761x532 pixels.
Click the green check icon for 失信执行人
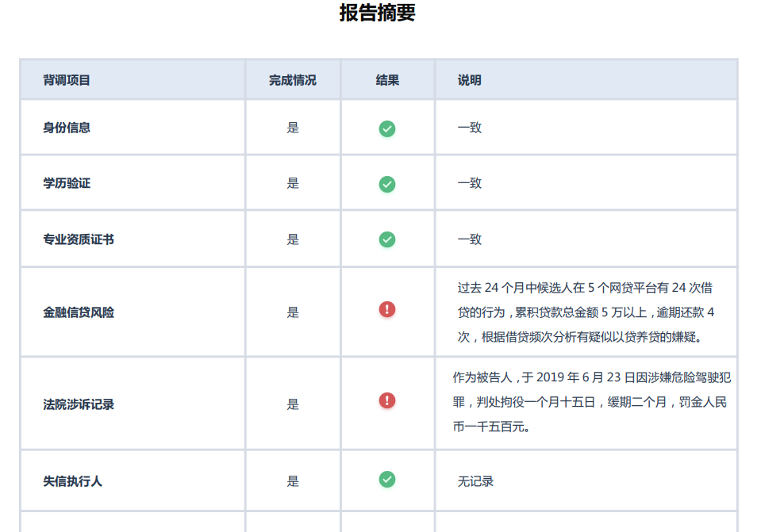coord(386,479)
